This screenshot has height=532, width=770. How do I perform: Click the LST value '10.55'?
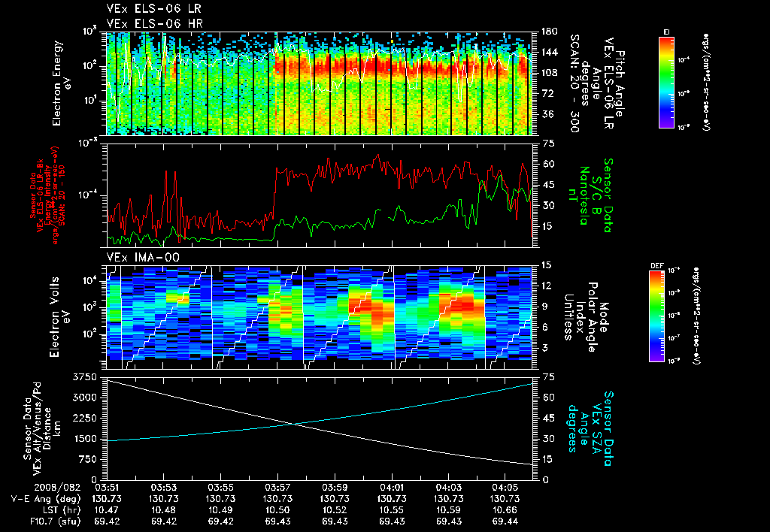tap(391, 510)
